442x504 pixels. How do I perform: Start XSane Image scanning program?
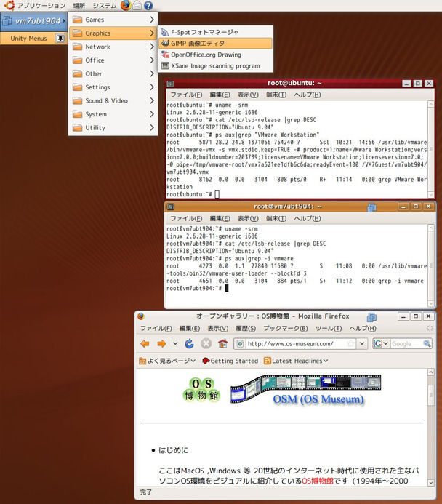(215, 66)
